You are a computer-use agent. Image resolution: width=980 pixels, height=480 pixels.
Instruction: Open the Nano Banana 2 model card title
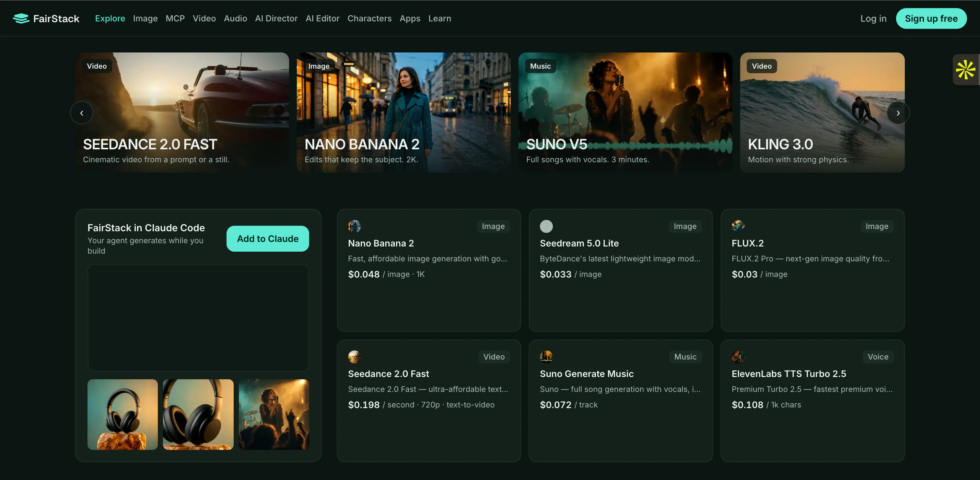(x=381, y=243)
